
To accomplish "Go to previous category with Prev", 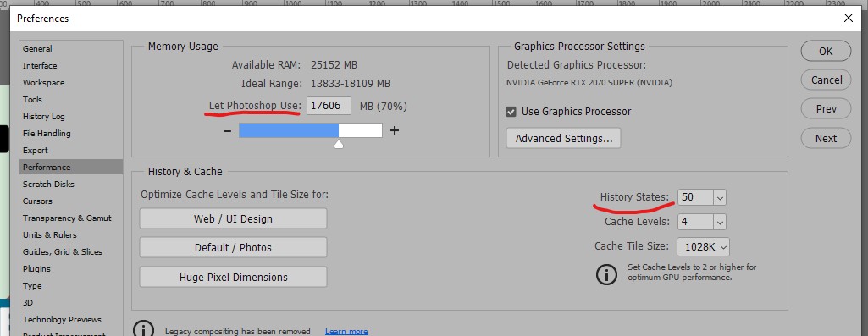I will pos(826,109).
